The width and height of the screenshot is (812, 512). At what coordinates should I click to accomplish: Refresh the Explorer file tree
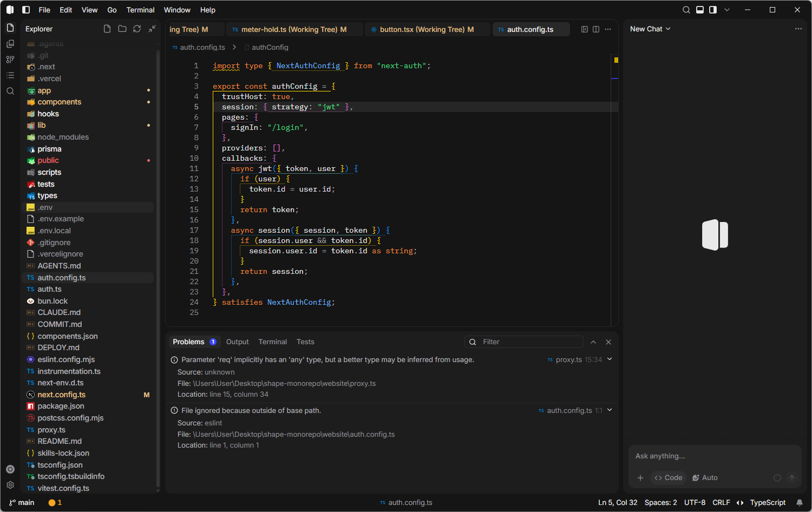tap(137, 29)
